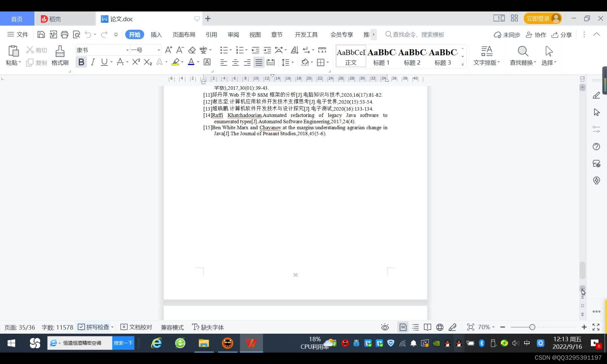Open the 审阅 (Review) tab
Viewport: 607px width, 364px height.
tap(233, 35)
